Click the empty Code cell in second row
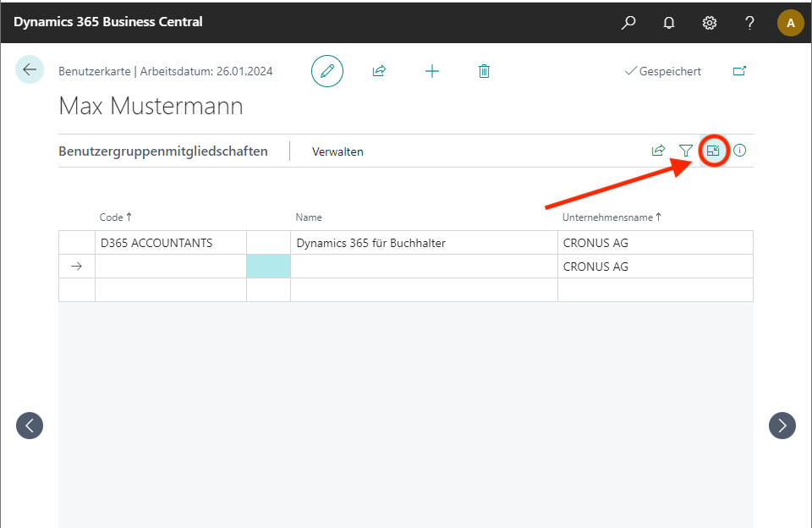The width and height of the screenshot is (812, 528). coord(170,267)
